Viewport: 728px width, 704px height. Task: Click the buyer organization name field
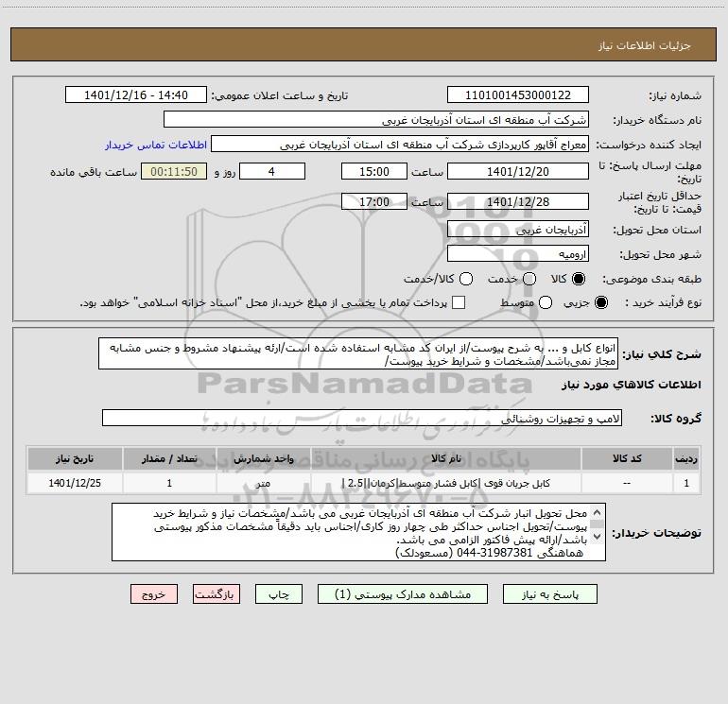tap(376, 120)
